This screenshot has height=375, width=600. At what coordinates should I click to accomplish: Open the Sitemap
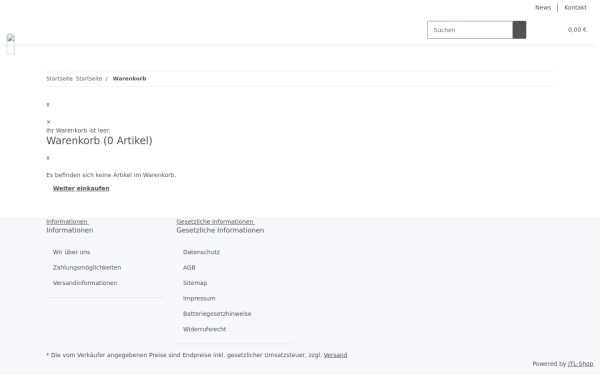(x=195, y=283)
